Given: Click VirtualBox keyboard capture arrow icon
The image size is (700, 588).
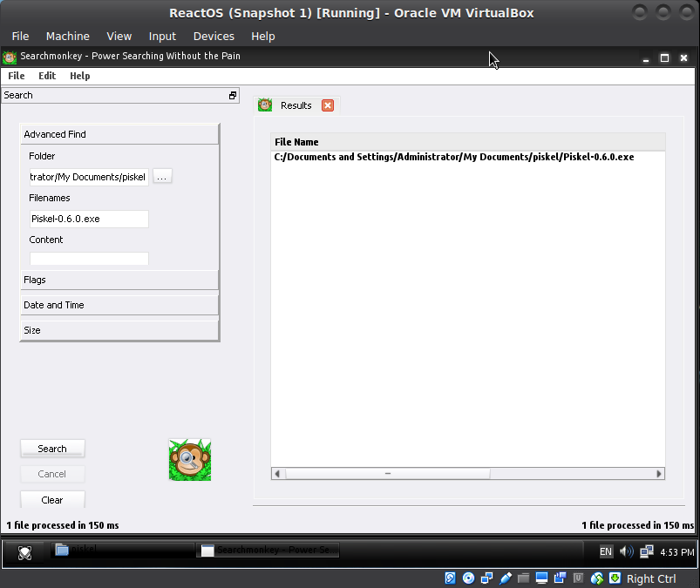Looking at the screenshot, I should (615, 578).
